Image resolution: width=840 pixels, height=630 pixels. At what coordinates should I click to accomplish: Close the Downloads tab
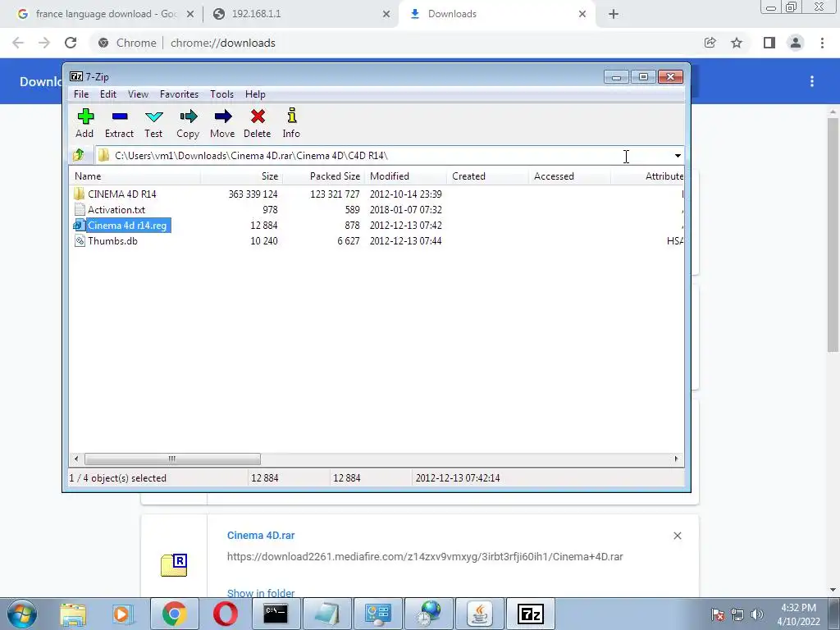pos(582,14)
